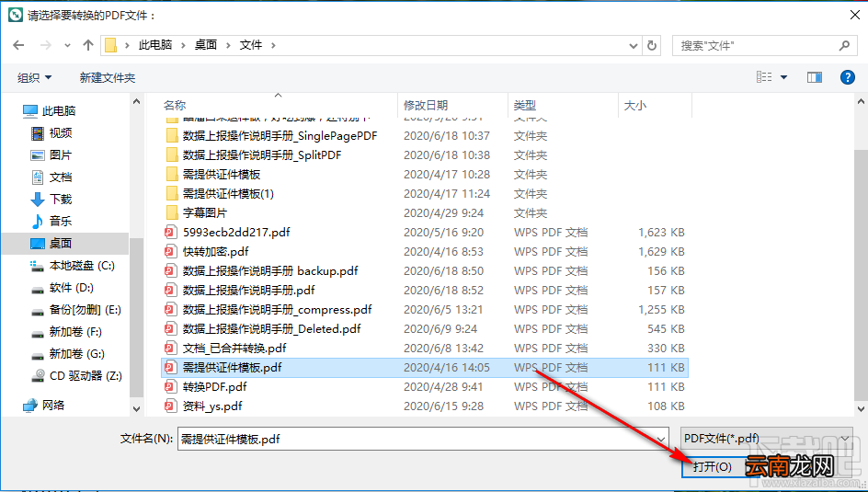Image resolution: width=868 pixels, height=492 pixels.
Task: Click 桌面 in address breadcrumb
Action: click(206, 45)
